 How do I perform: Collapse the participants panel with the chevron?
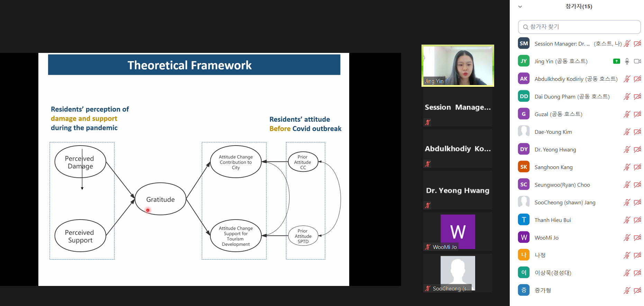pyautogui.click(x=520, y=7)
